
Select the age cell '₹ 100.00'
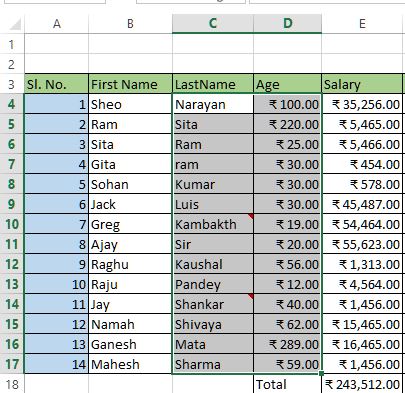click(x=288, y=104)
